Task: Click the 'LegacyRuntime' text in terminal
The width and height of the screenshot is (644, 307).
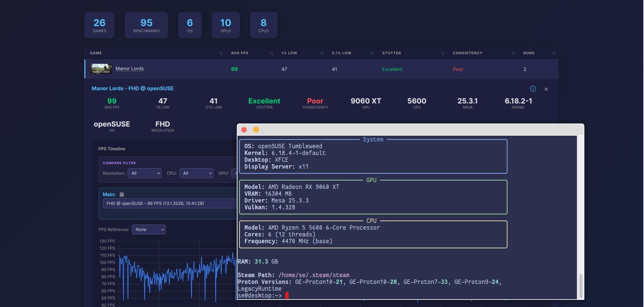Action: (259, 289)
